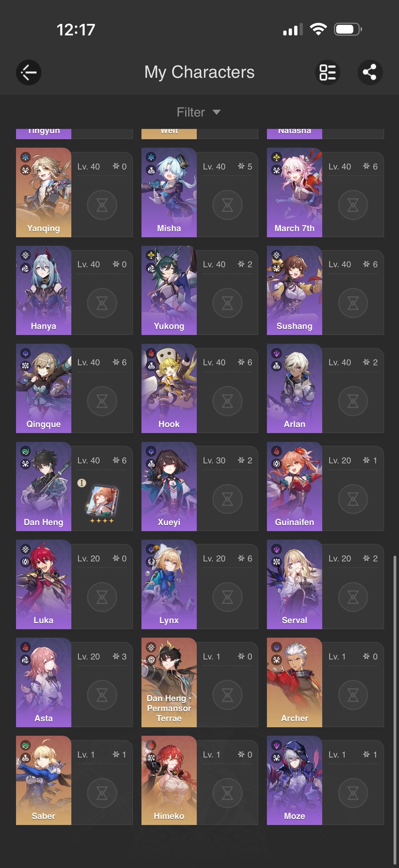Tap the back arrow icon

pyautogui.click(x=29, y=72)
